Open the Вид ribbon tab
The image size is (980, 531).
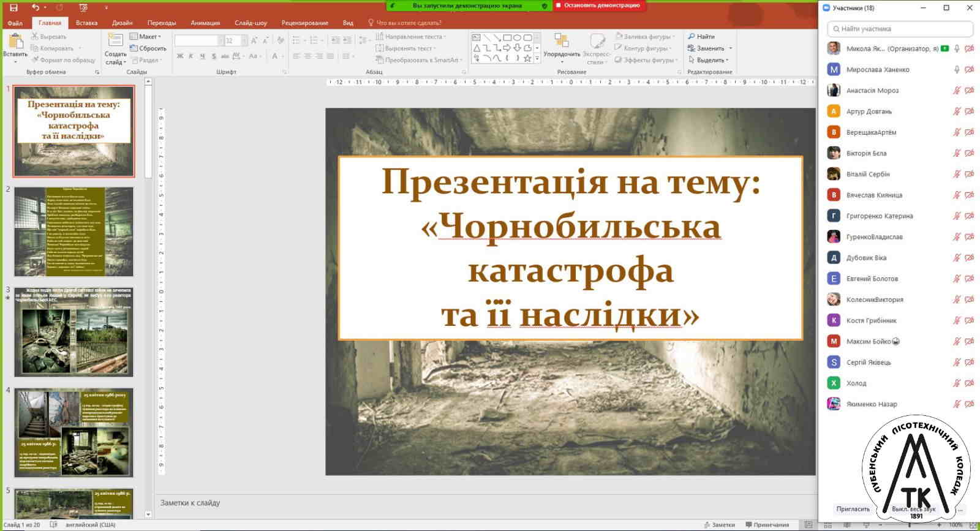point(348,23)
